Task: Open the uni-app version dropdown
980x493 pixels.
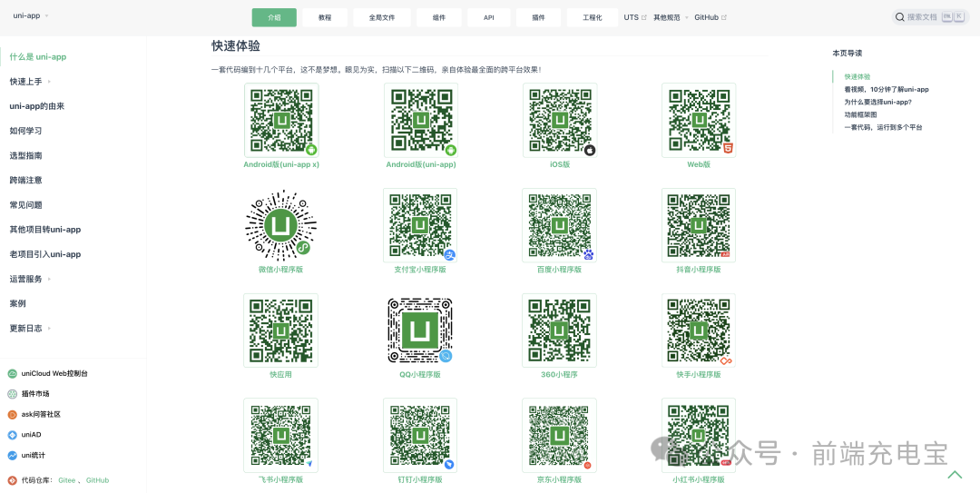Action: 31,15
